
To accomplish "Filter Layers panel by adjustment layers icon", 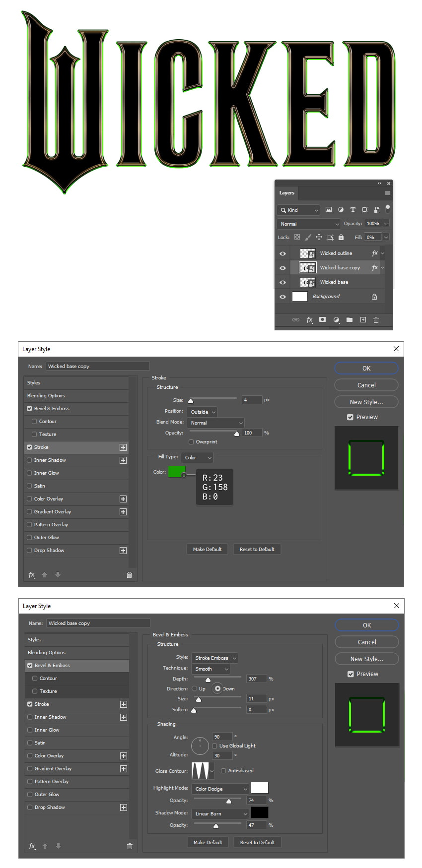I will (x=341, y=210).
